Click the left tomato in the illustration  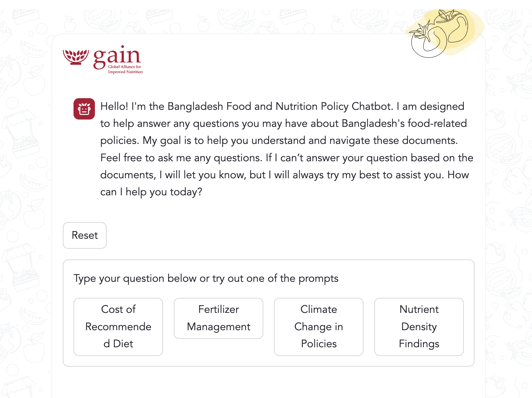point(427,41)
